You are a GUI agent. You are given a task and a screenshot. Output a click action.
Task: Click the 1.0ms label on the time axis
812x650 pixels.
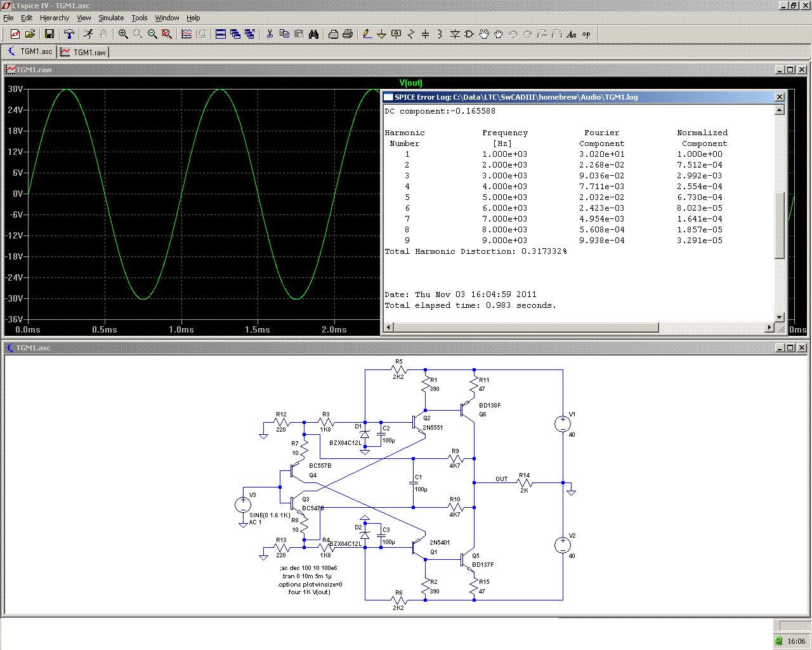point(181,329)
